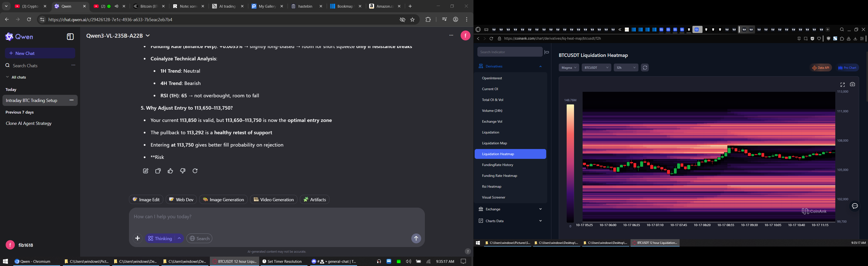The height and width of the screenshot is (266, 868).
Task: Click the Search Indicator input field
Action: point(509,52)
